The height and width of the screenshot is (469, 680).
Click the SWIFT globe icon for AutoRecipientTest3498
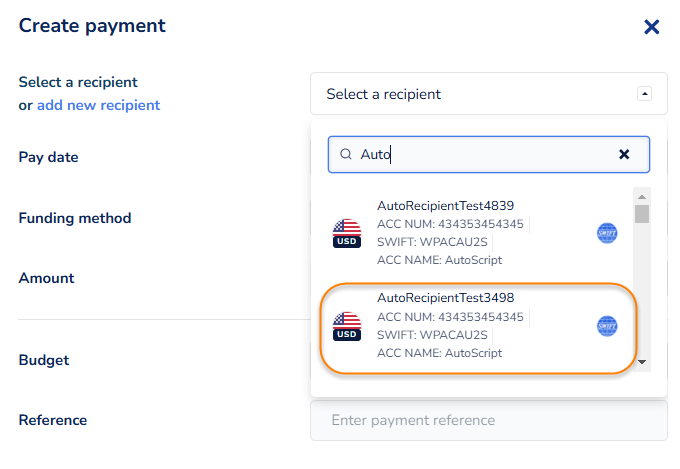[607, 326]
